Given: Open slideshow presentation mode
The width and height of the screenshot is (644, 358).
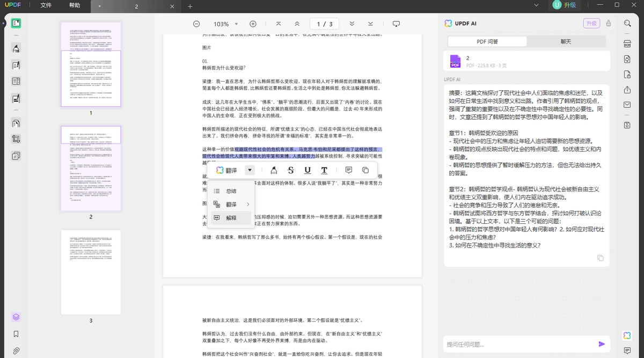Looking at the screenshot, I should tap(397, 24).
